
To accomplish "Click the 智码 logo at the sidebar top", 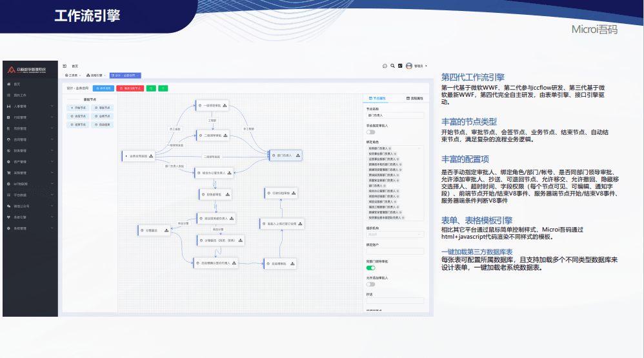I will pos(27,70).
